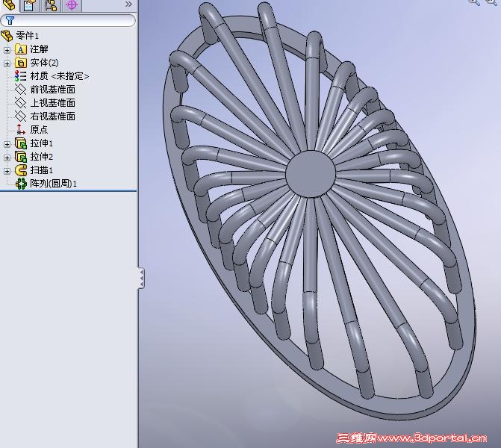This screenshot has width=501, height=448.
Task: Focus the feature tree filter field
Action: (68, 21)
